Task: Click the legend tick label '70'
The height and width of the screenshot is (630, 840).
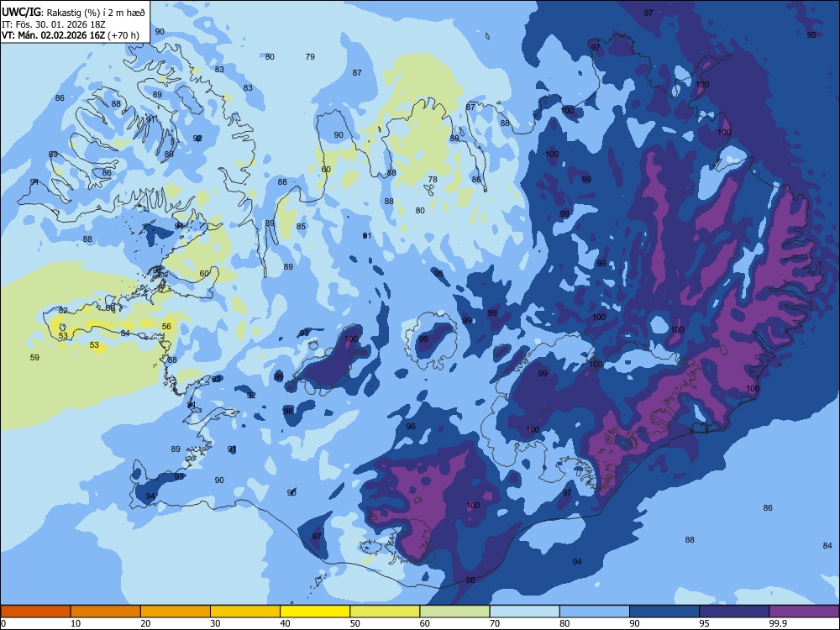Action: [495, 623]
